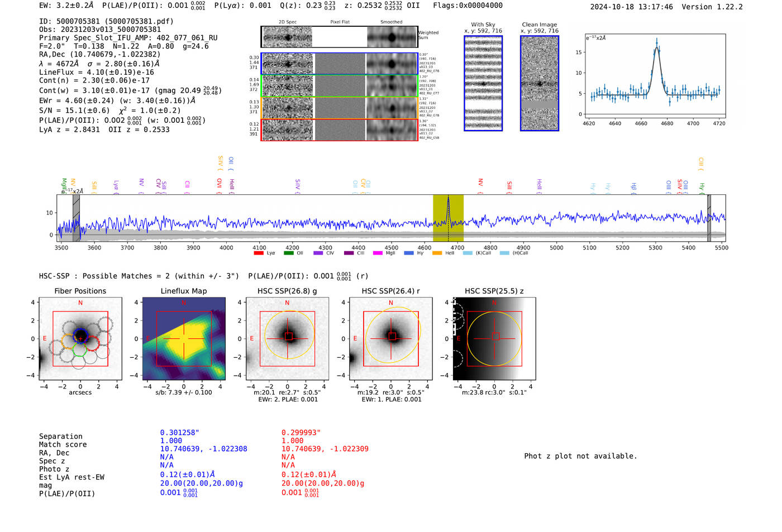The image size is (782, 532).
Task: Click the Phot z plot not available message
Action: click(x=580, y=456)
